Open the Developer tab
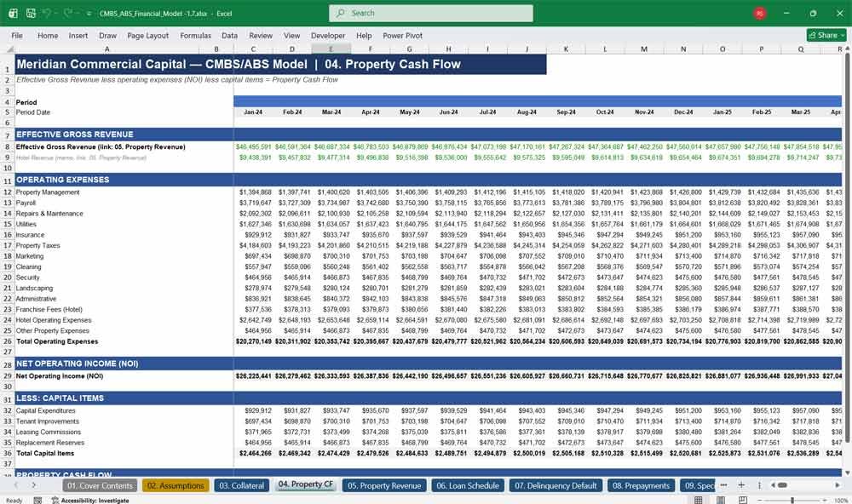This screenshot has width=852, height=504. pos(328,35)
